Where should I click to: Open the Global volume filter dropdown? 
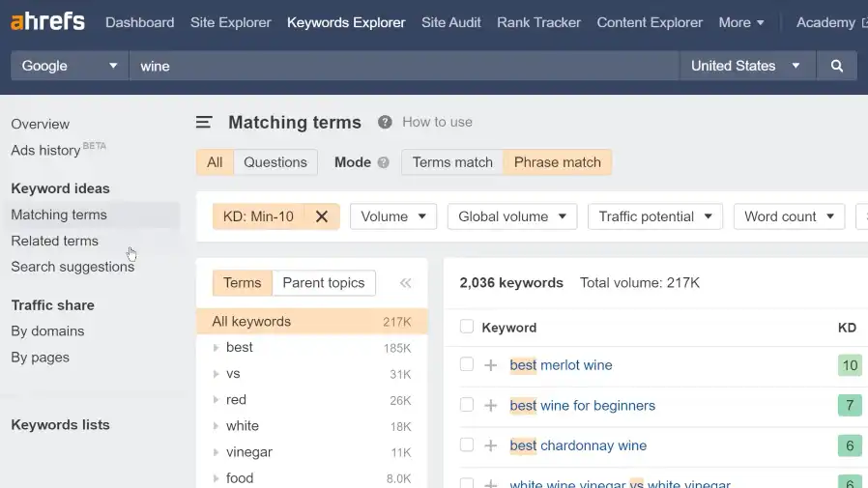coord(512,216)
